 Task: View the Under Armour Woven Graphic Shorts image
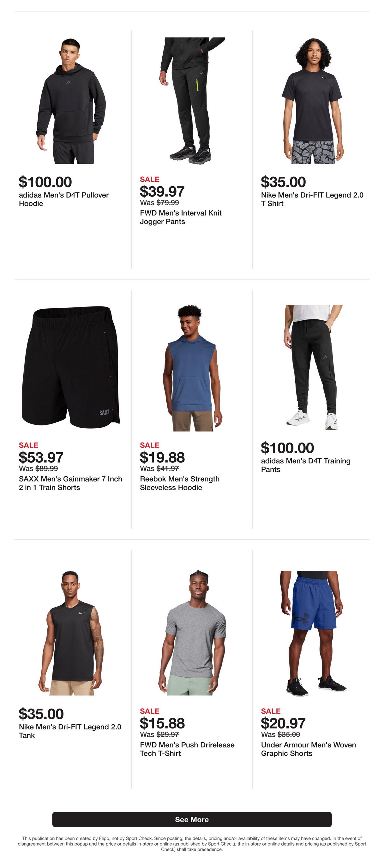pyautogui.click(x=313, y=634)
